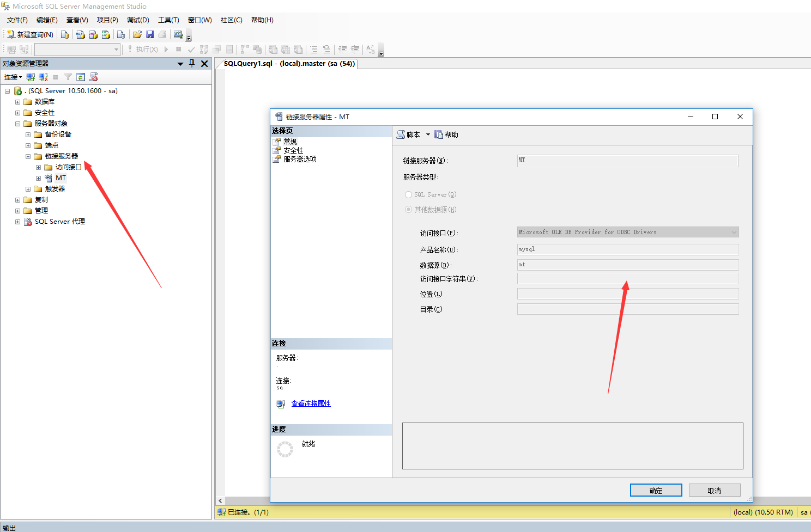Select the 常规 page in the dialog
This screenshot has height=532, width=811.
[x=290, y=142]
